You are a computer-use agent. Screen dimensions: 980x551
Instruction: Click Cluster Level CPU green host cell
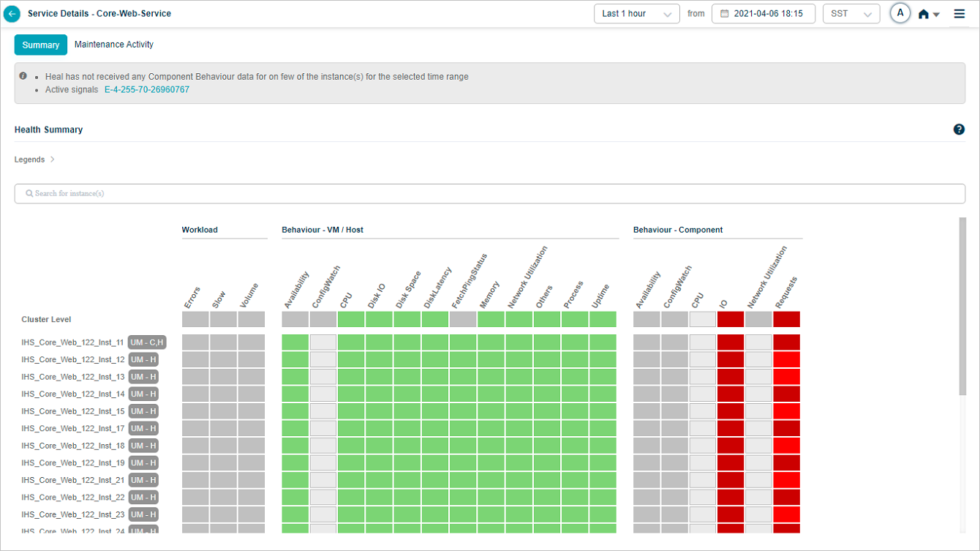351,320
